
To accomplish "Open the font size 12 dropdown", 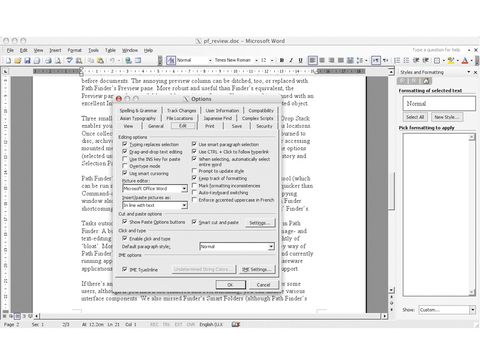I will point(272,60).
